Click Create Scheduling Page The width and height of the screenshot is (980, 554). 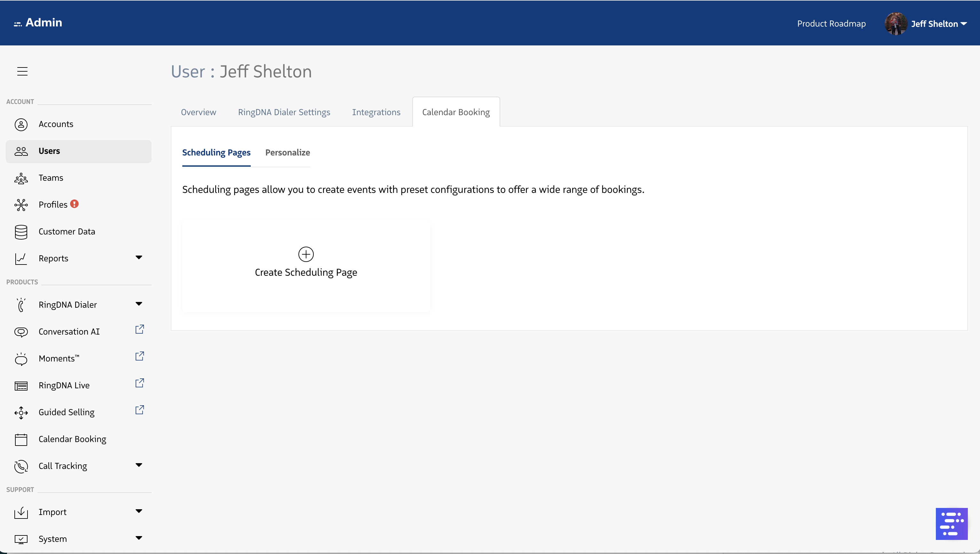tap(306, 273)
